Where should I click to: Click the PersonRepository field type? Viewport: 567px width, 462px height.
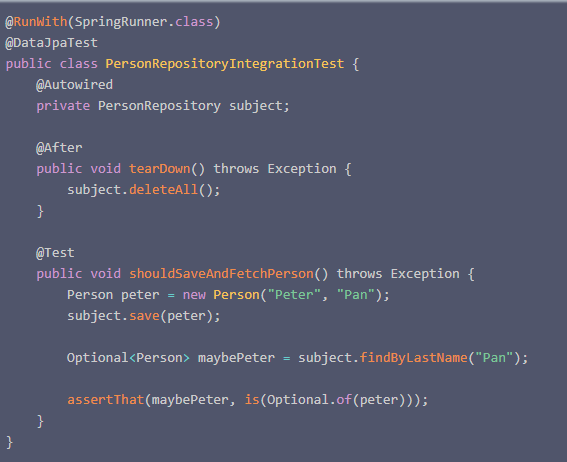click(159, 106)
